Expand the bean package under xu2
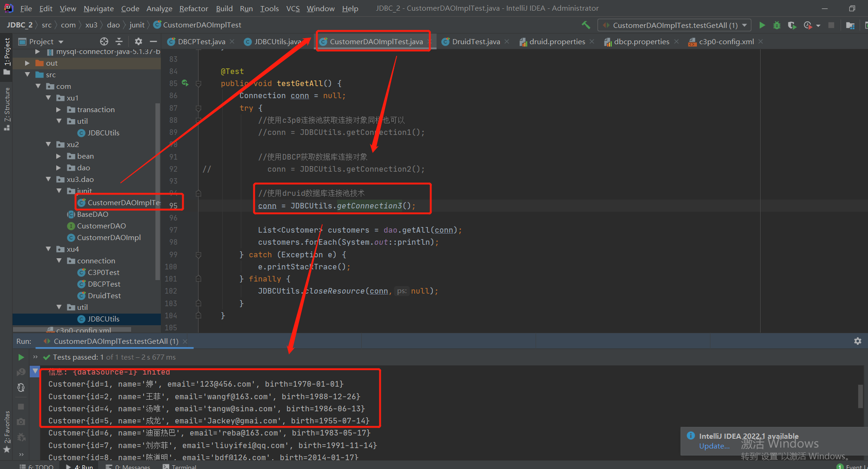The width and height of the screenshot is (868, 469). point(59,156)
